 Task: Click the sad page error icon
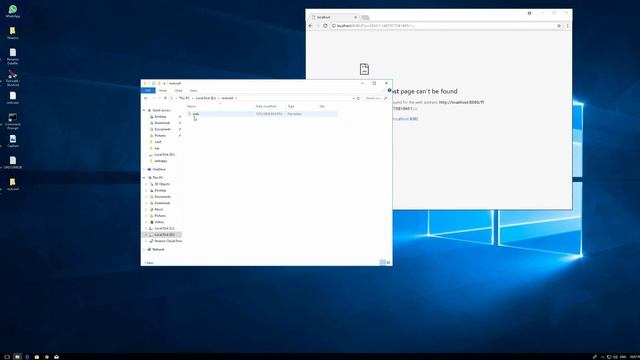pos(364,69)
